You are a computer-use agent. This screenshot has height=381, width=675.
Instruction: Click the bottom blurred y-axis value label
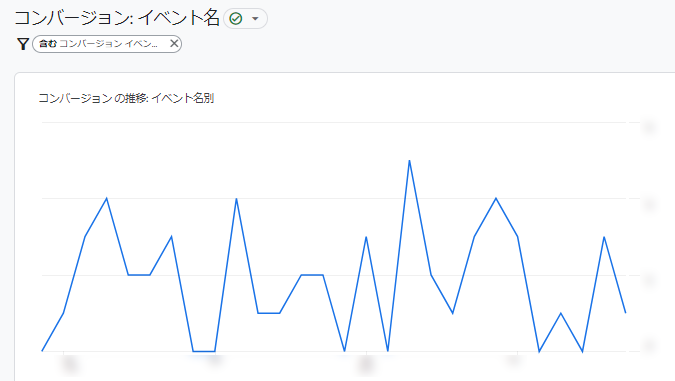650,345
